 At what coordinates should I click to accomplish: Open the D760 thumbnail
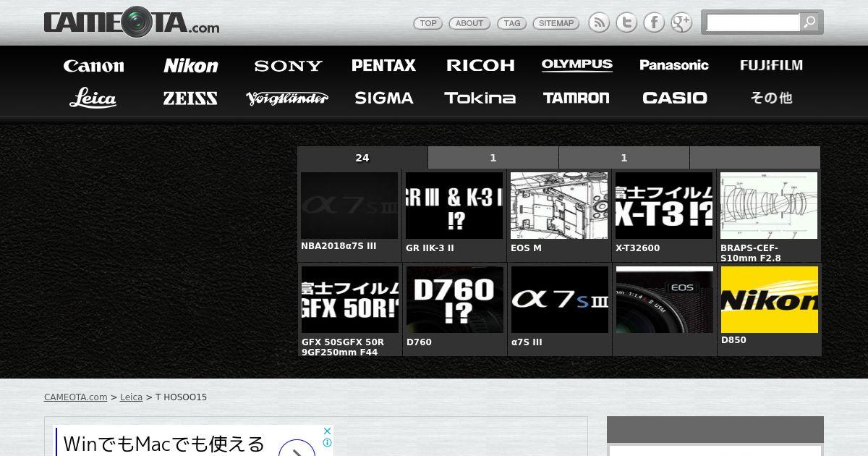455,300
